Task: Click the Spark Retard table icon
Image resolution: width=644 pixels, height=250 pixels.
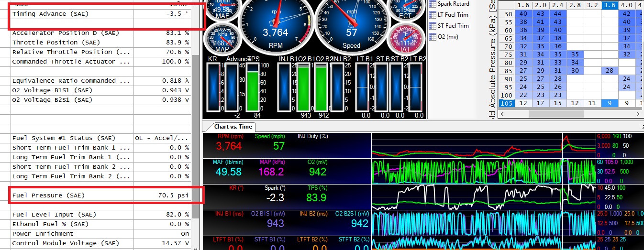Action: point(433,4)
